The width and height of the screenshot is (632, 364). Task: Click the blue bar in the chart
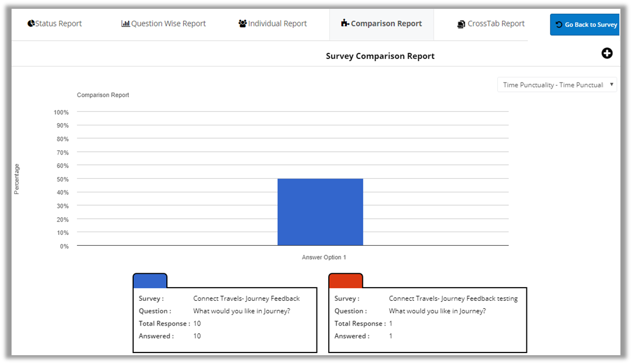320,212
